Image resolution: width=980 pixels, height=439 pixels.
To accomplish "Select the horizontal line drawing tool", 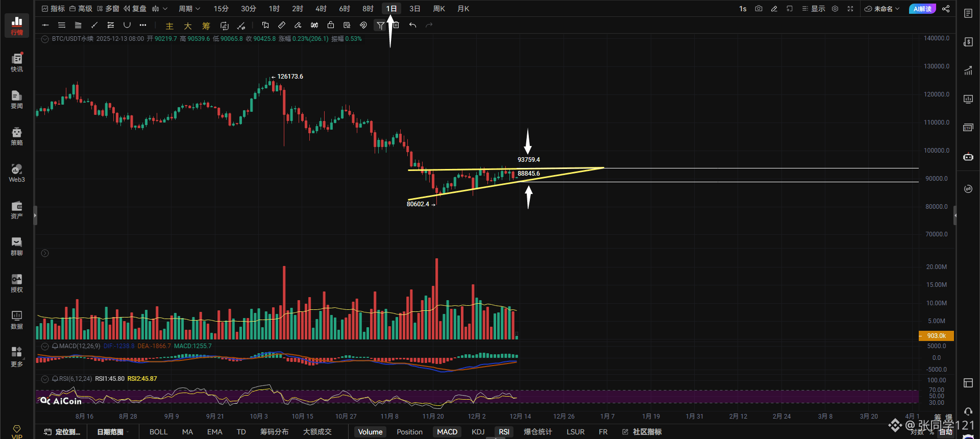I will click(45, 25).
